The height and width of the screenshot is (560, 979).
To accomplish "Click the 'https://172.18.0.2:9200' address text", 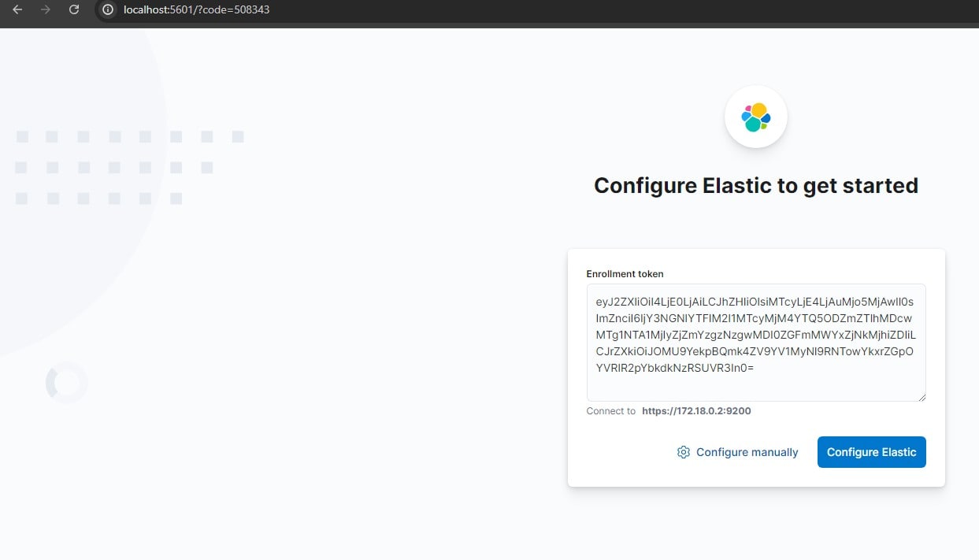I will point(696,411).
